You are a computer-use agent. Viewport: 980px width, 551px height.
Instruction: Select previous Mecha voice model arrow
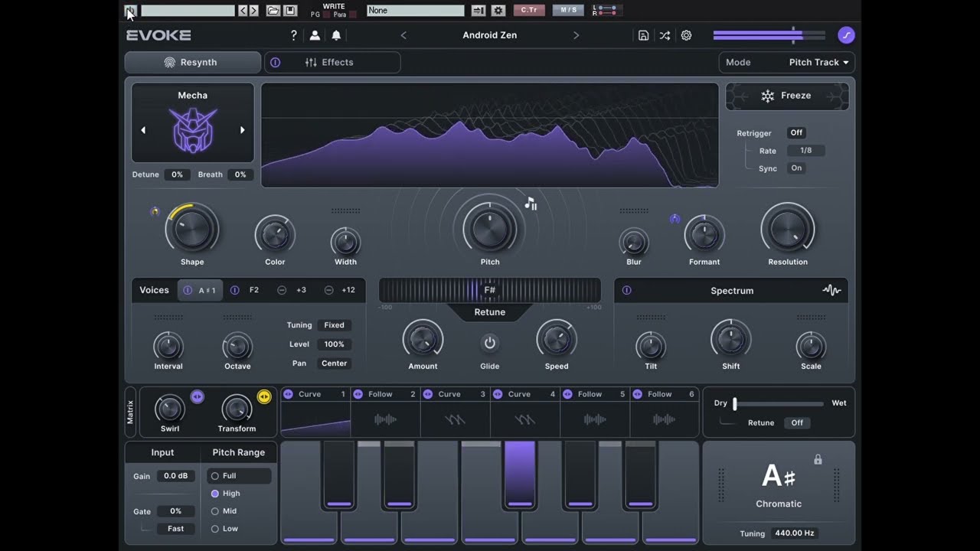click(142, 130)
